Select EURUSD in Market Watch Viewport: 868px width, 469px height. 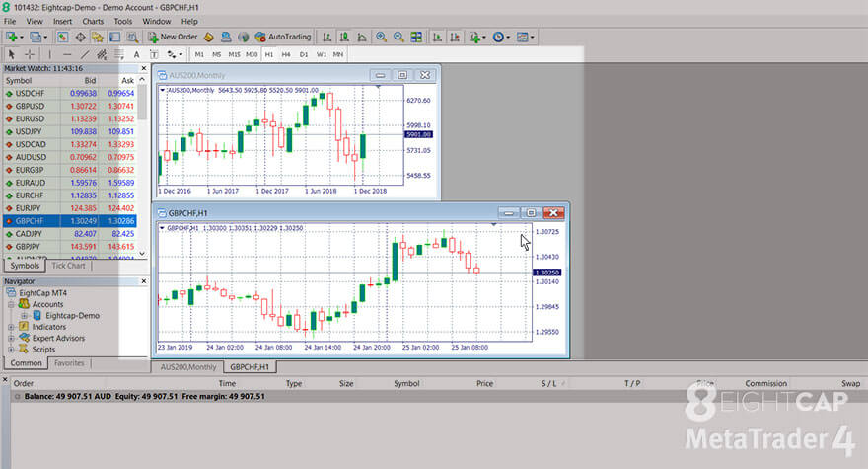(70, 118)
